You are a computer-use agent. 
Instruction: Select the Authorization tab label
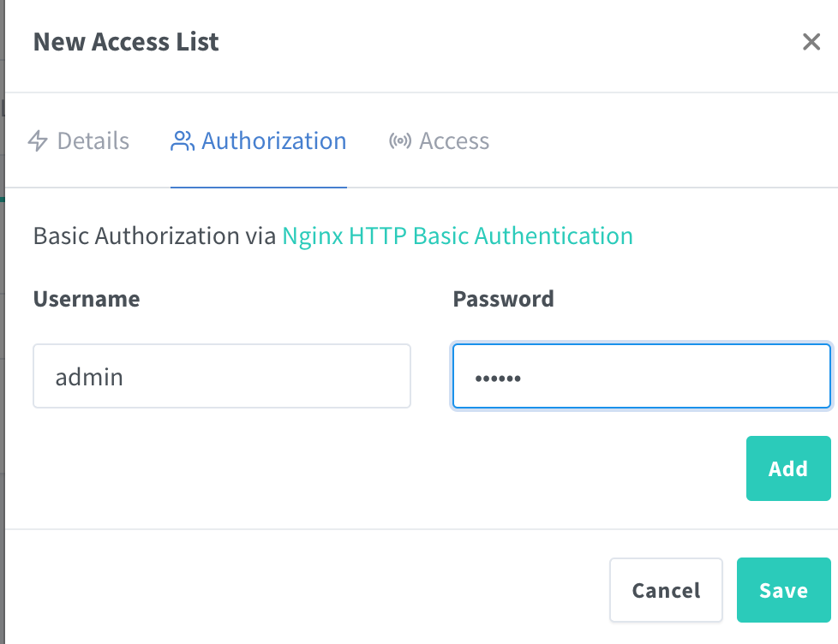(x=274, y=141)
